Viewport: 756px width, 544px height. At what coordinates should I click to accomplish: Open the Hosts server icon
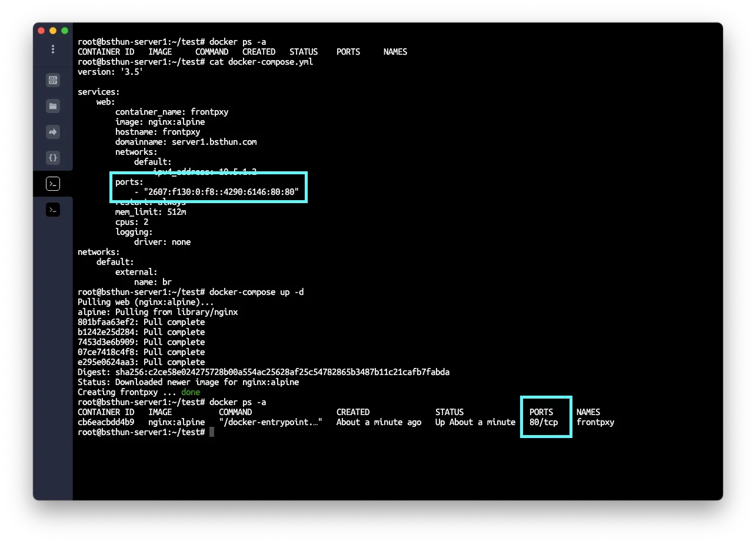point(53,80)
